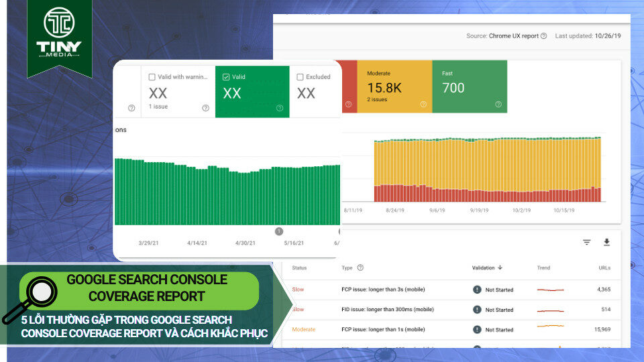This screenshot has height=362, width=644.
Task: Open help icon in green Valid card
Action: [280, 108]
